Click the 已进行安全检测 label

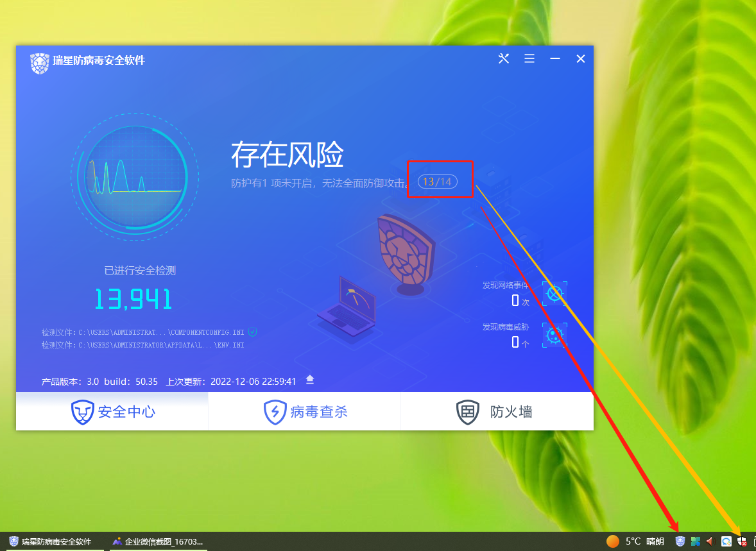(140, 271)
